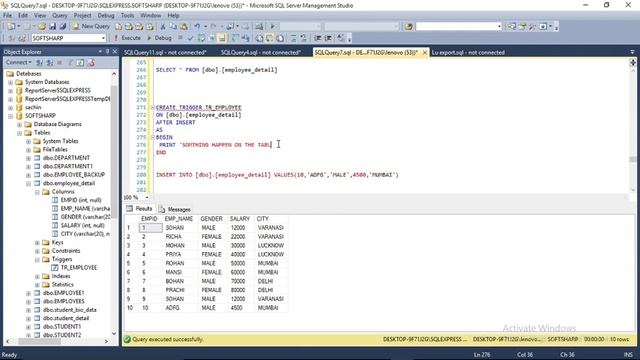Click the Paste icon

184,27
